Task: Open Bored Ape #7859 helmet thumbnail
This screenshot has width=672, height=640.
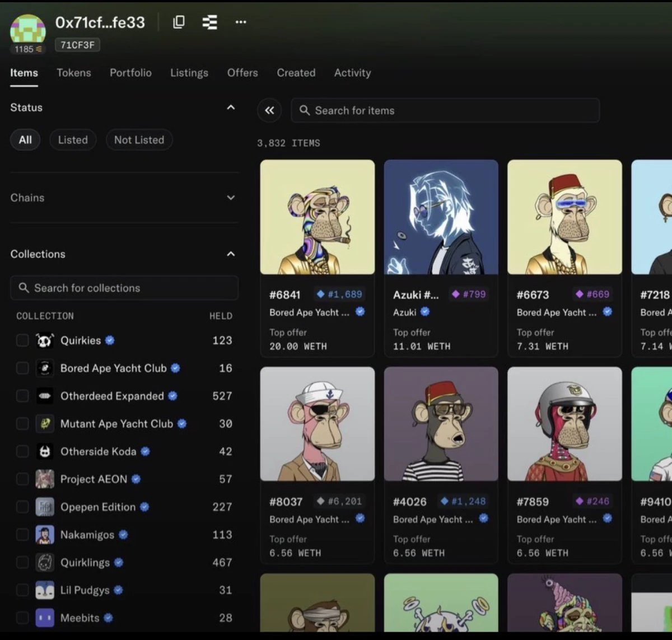Action: click(x=564, y=424)
